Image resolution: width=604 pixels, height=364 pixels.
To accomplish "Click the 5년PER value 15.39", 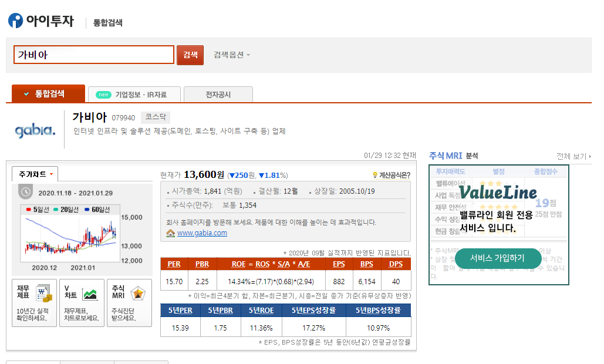I will click(x=180, y=328).
